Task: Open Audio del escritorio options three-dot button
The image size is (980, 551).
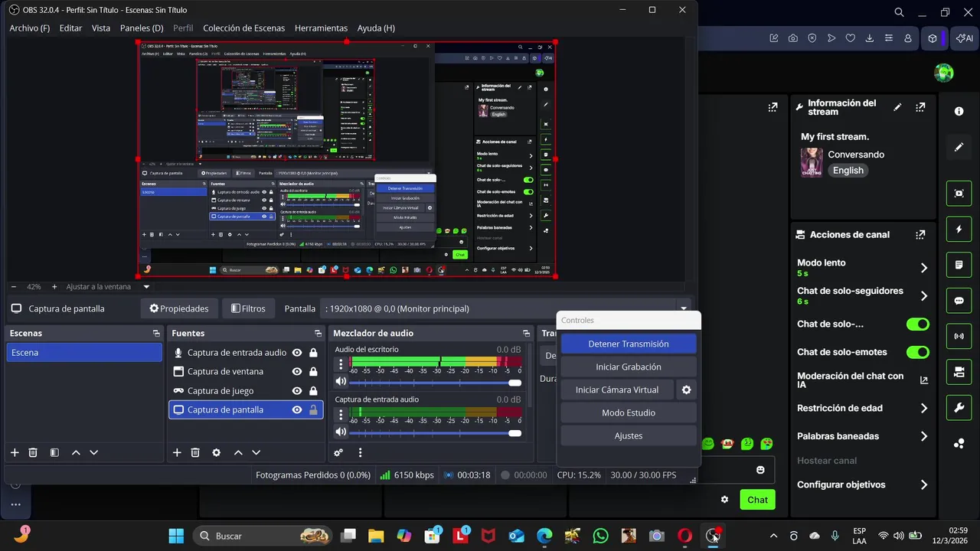Action: click(341, 364)
